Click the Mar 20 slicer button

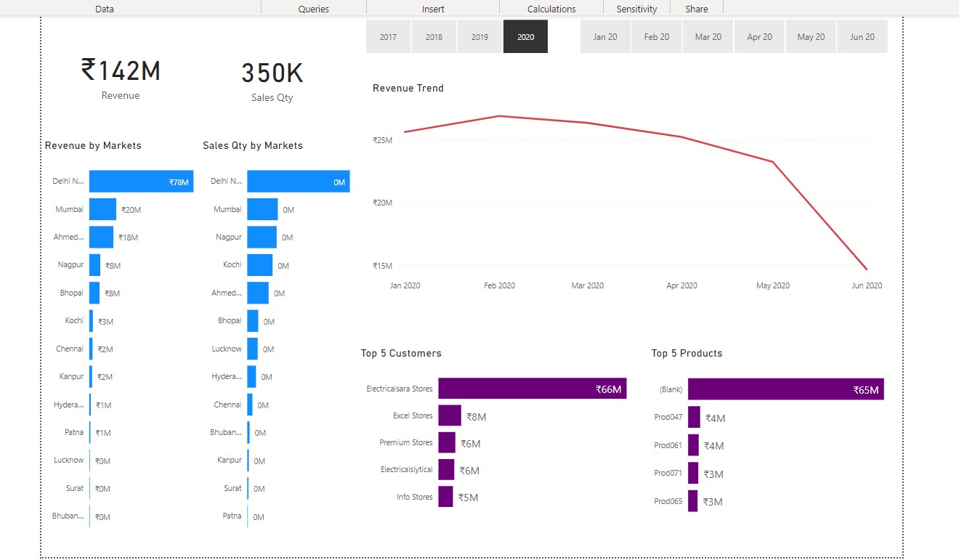pyautogui.click(x=708, y=36)
